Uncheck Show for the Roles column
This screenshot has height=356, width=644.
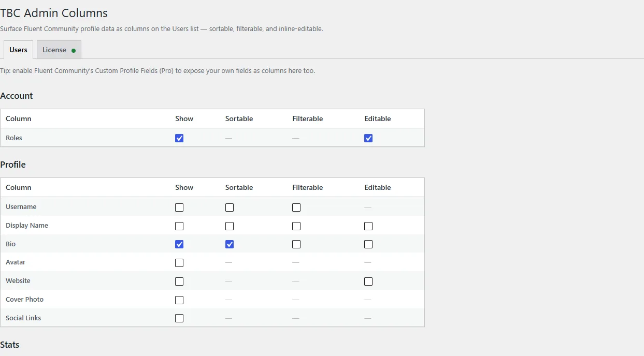click(179, 138)
